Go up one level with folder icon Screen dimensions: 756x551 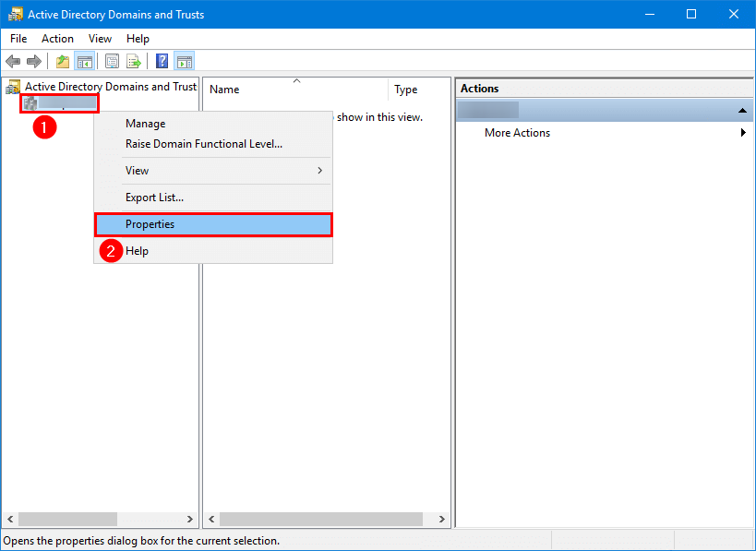pos(63,61)
